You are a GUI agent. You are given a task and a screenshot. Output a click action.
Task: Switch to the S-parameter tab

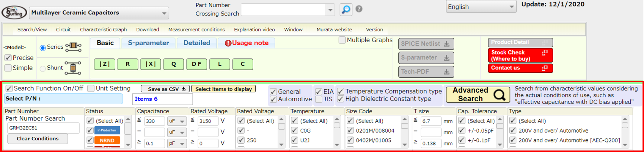tap(148, 43)
